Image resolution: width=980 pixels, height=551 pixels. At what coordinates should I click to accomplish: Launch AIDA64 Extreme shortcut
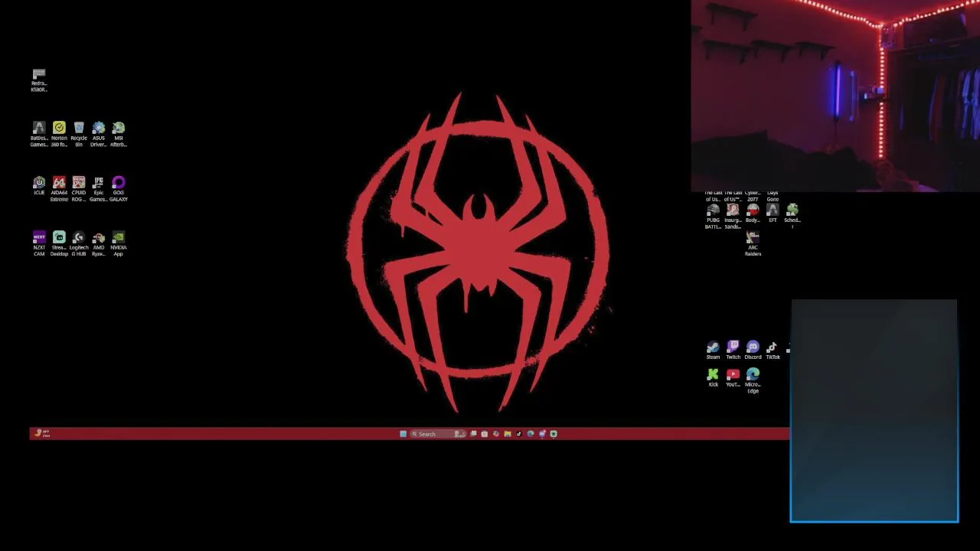pos(59,189)
